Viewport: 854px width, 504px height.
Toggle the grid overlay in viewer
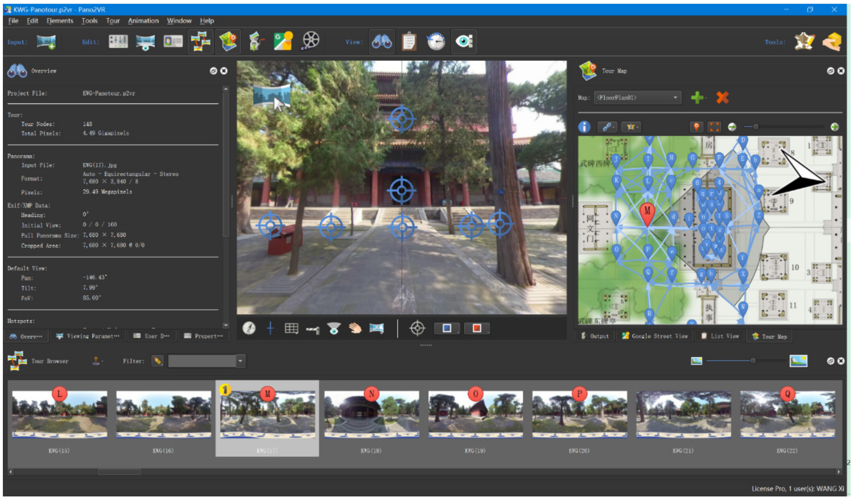pyautogui.click(x=291, y=328)
